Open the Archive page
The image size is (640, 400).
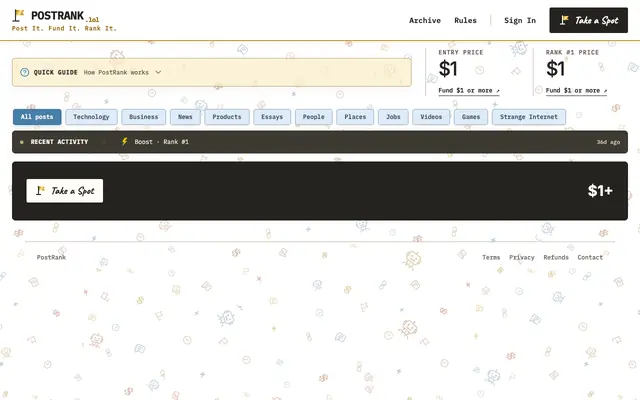(x=424, y=20)
